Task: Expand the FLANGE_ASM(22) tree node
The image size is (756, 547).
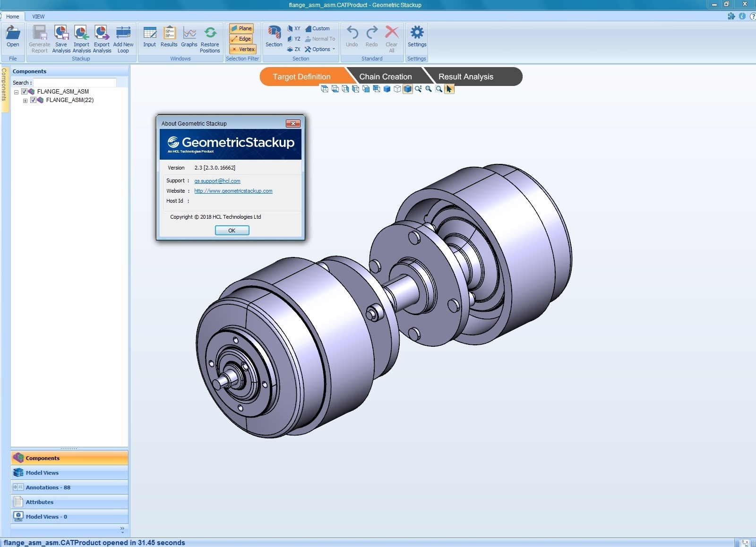Action: [x=25, y=101]
